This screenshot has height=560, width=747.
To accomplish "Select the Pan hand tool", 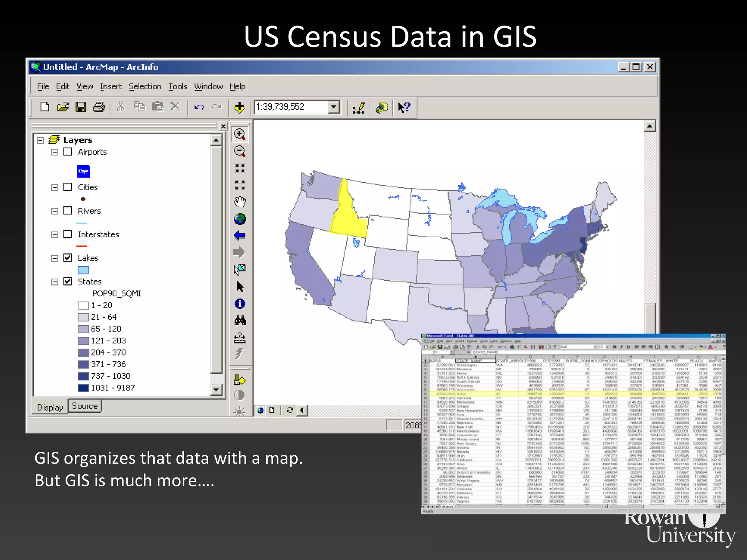I will 240,202.
